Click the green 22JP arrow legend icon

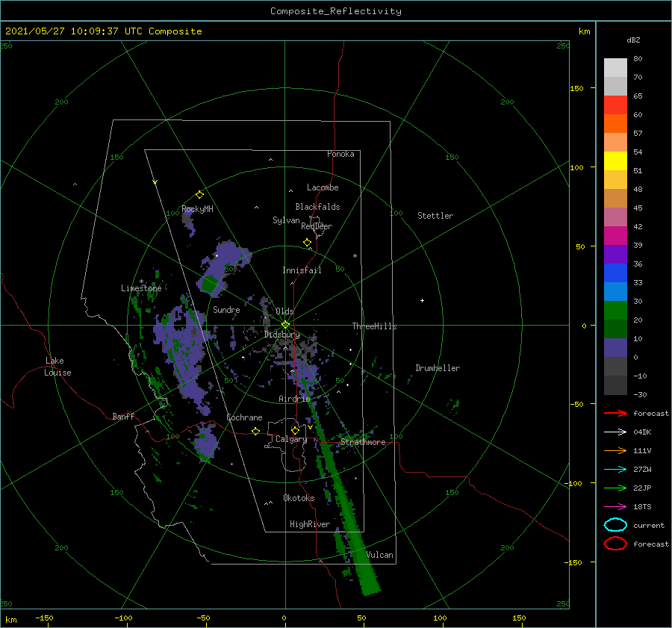tap(615, 488)
